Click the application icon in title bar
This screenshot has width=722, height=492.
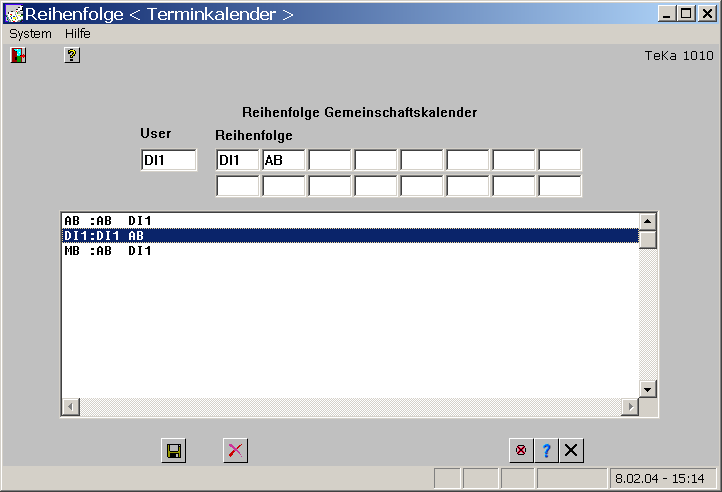point(13,14)
